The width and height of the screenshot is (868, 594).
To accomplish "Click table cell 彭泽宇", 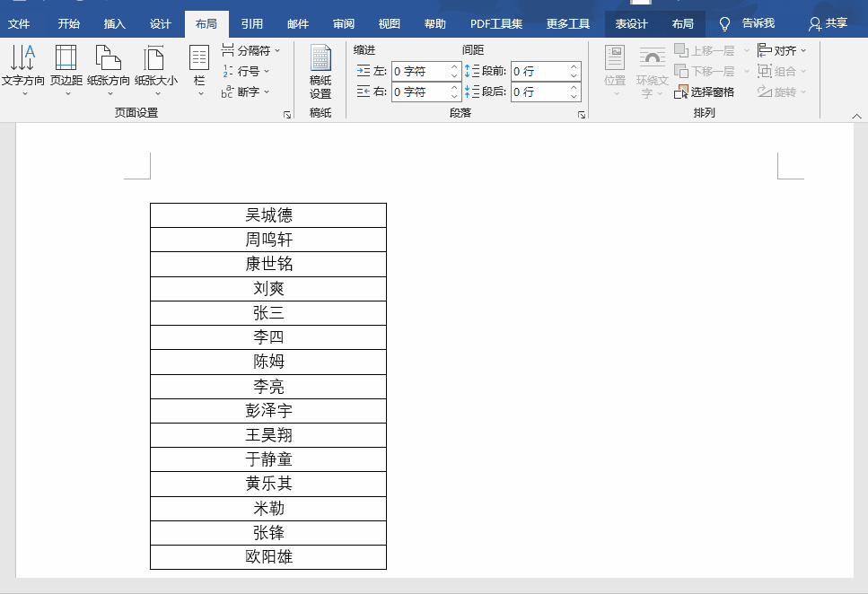I will 268,411.
